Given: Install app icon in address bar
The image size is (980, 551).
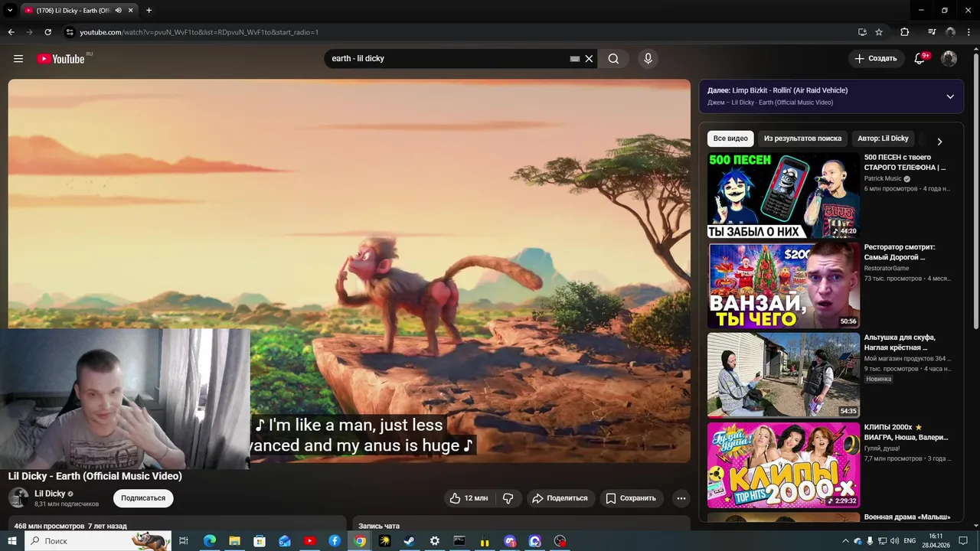Looking at the screenshot, I should tap(862, 32).
